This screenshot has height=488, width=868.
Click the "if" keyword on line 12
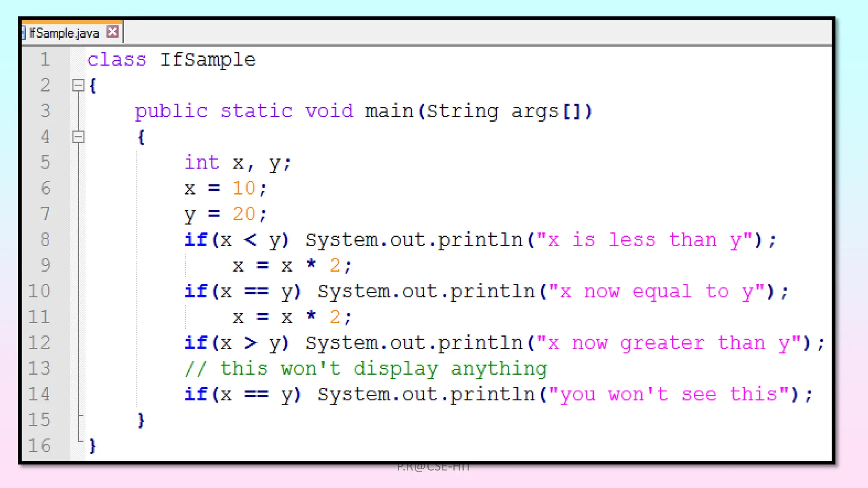pyautogui.click(x=196, y=343)
